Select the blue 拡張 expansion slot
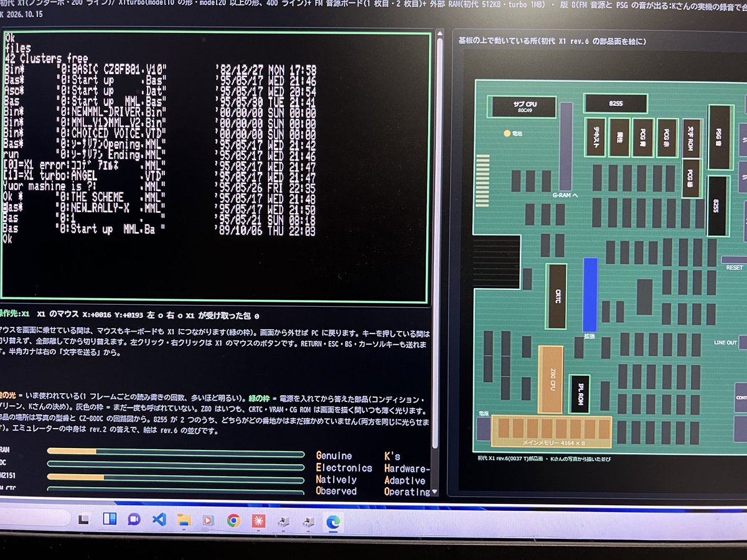The image size is (747, 560). click(x=590, y=294)
